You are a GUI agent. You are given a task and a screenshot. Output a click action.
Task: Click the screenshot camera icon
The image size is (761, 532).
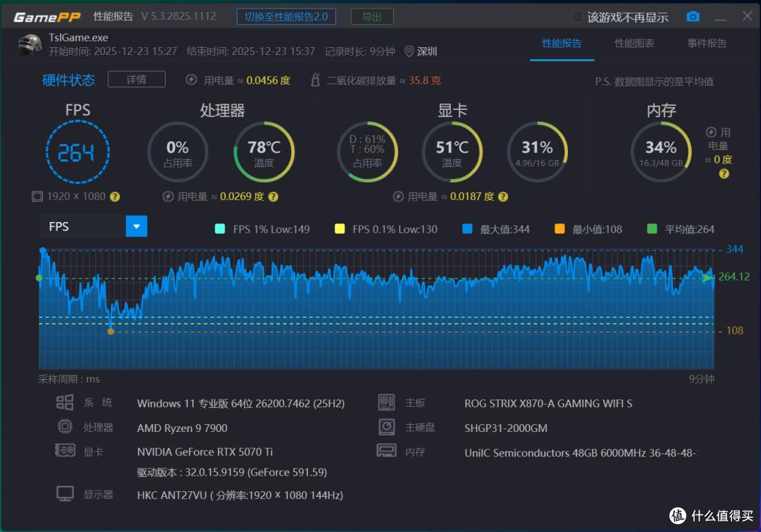693,17
